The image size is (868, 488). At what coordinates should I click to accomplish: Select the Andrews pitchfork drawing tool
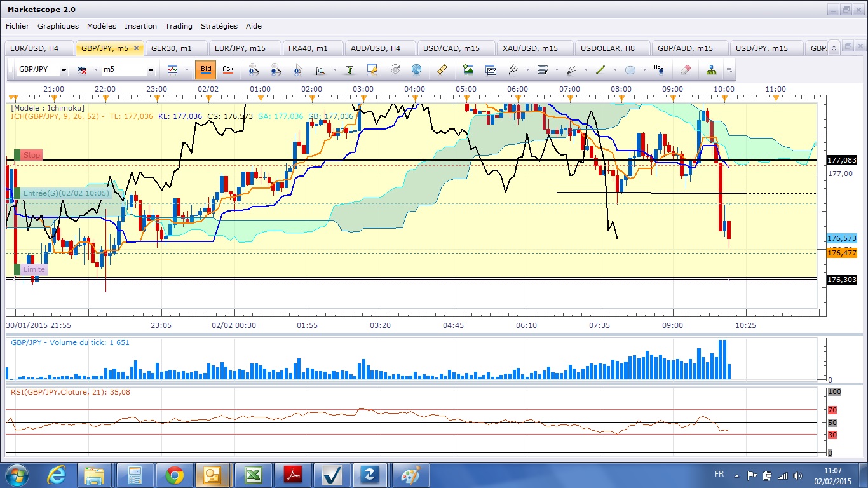coord(513,69)
